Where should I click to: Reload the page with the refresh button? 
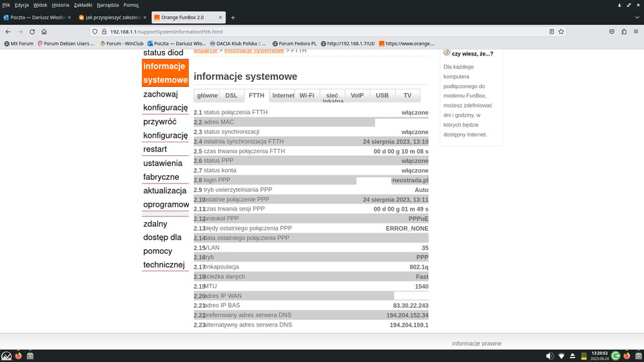32,32
